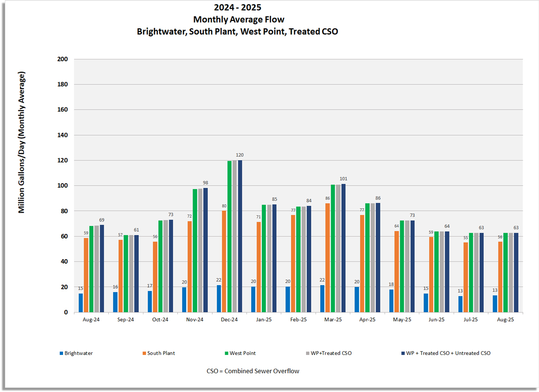
Task: Select the Dec-24 bar labeled 120
Action: [239, 236]
